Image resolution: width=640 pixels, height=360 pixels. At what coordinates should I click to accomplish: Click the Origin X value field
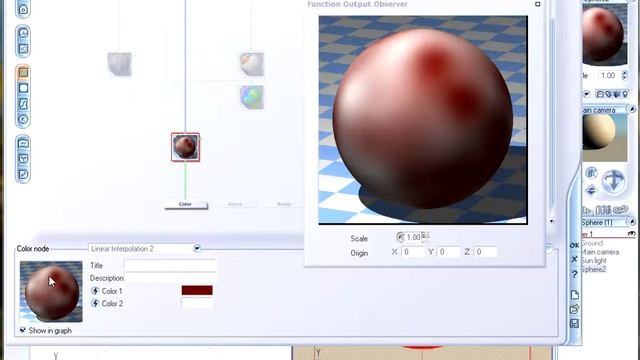413,252
